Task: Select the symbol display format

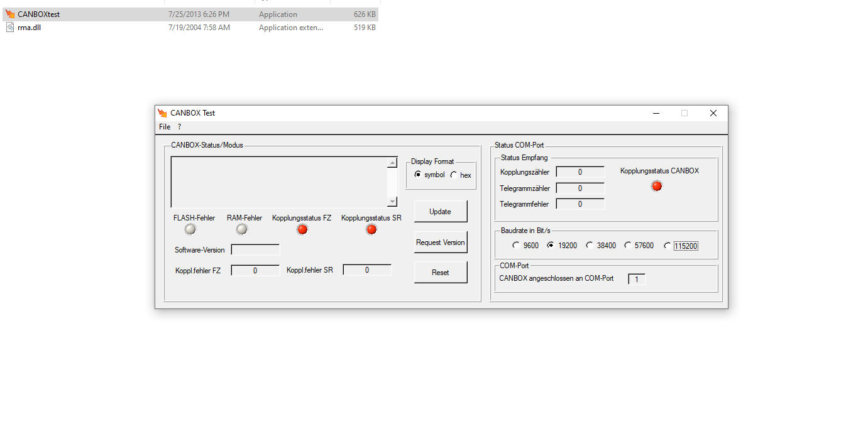Action: pos(418,175)
